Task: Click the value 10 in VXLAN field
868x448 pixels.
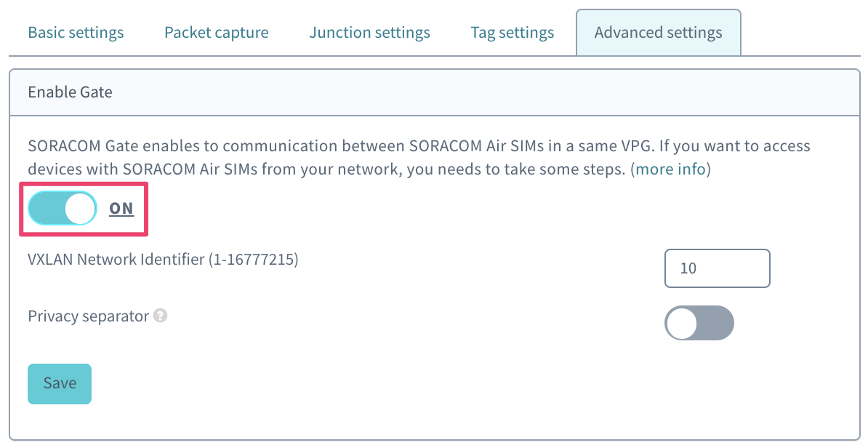Action: [x=688, y=268]
